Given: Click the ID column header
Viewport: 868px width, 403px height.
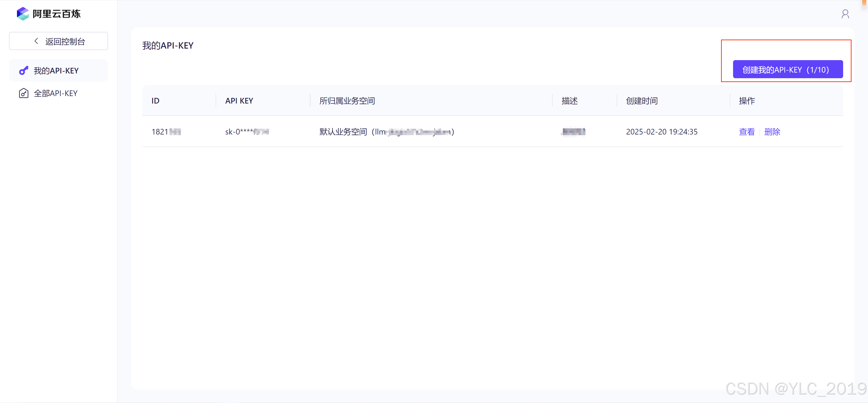Looking at the screenshot, I should 155,101.
